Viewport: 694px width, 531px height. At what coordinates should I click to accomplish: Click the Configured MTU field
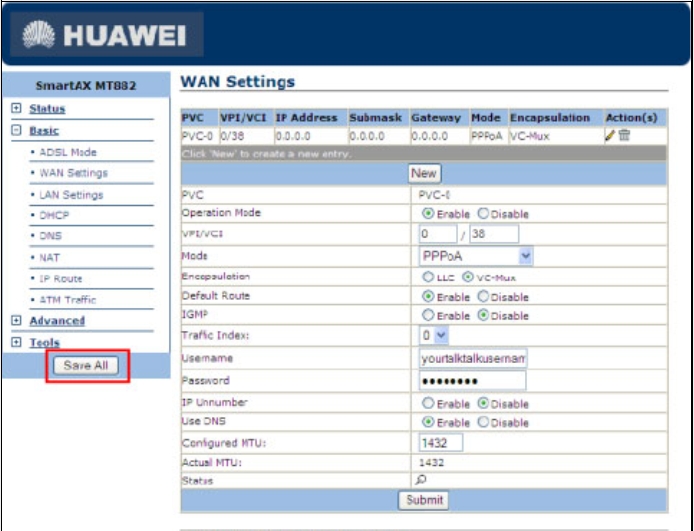pyautogui.click(x=441, y=442)
